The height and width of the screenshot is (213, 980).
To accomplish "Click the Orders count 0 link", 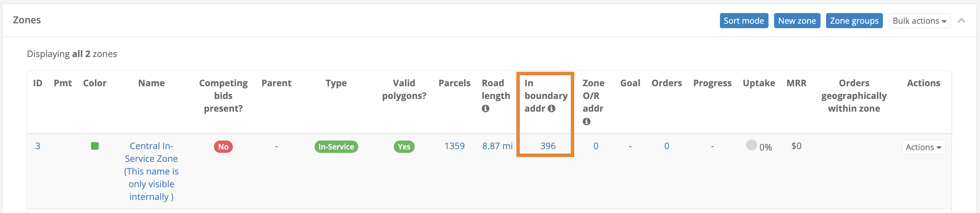I will pos(666,146).
